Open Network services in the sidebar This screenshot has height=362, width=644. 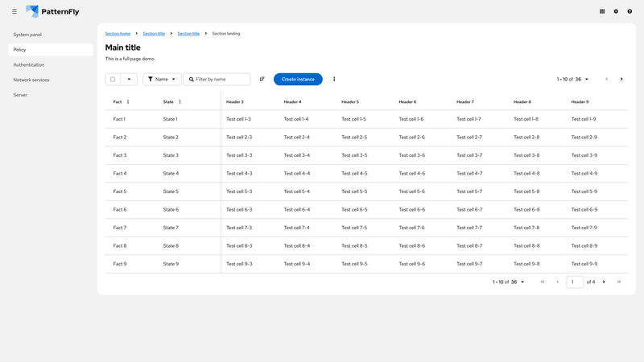point(31,80)
